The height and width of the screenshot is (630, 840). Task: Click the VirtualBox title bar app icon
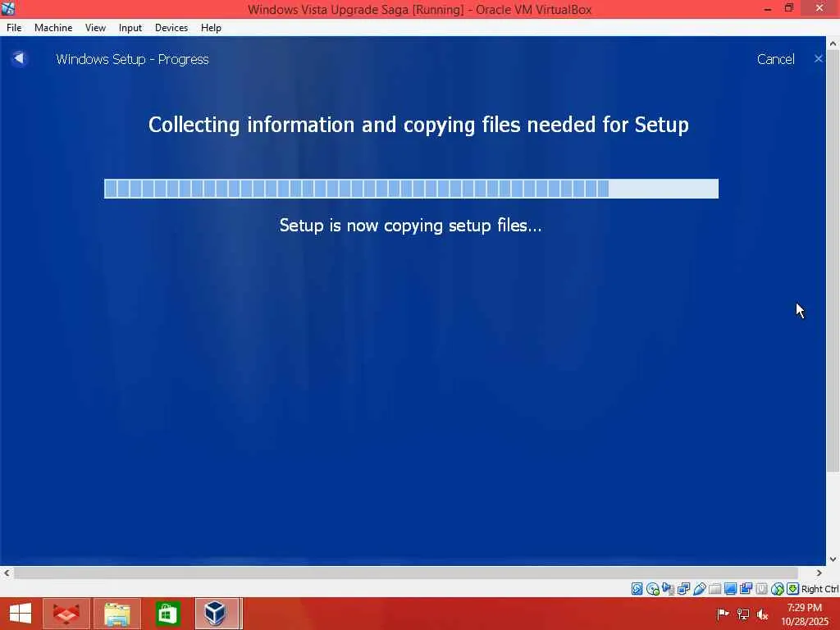click(8, 8)
